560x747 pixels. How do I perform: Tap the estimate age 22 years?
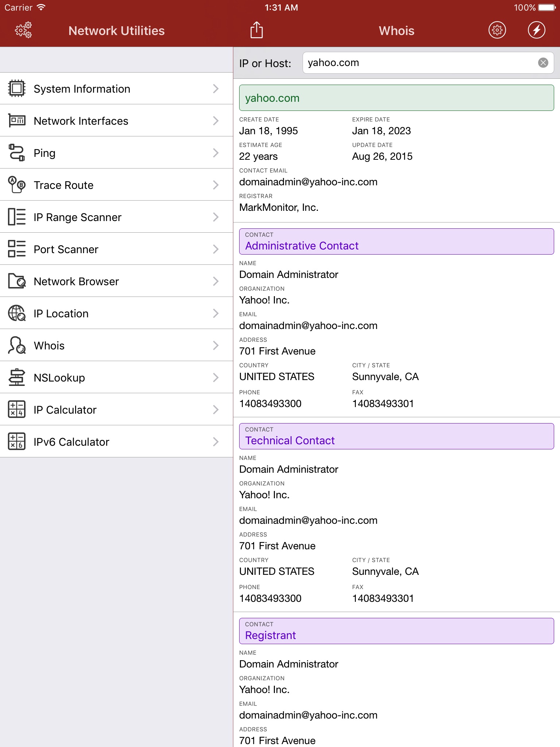[x=258, y=156]
